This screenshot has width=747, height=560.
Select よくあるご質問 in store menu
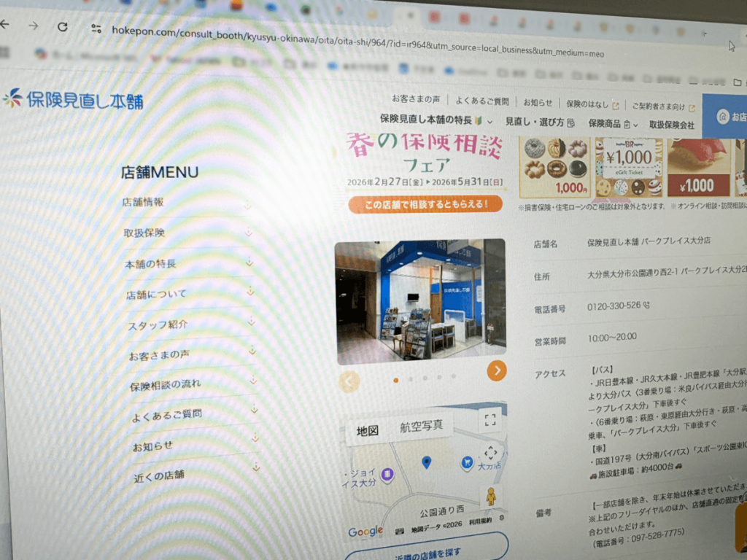coord(196,414)
